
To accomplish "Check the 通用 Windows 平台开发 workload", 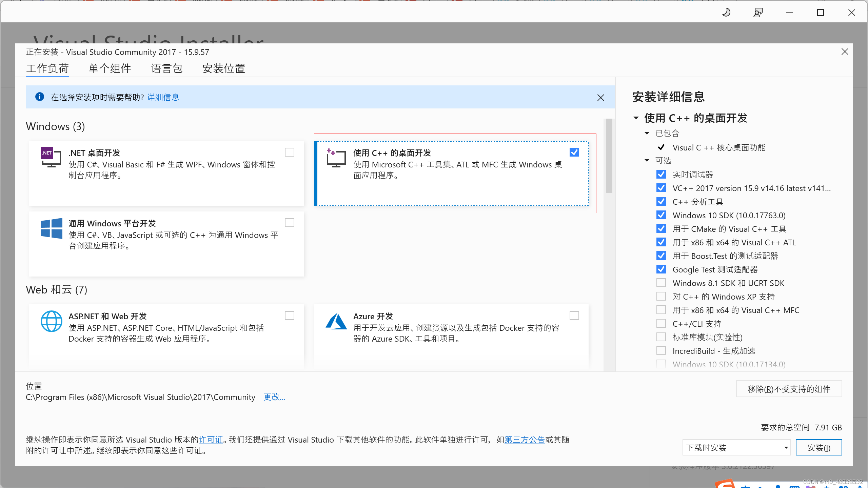I will point(290,223).
